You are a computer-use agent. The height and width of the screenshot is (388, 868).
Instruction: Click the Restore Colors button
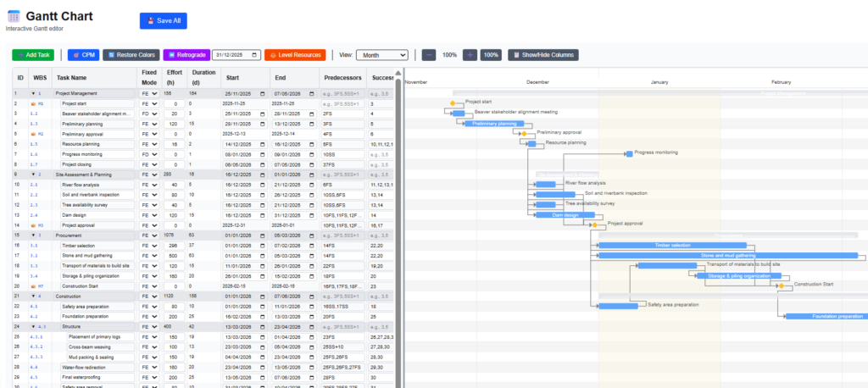coord(131,55)
